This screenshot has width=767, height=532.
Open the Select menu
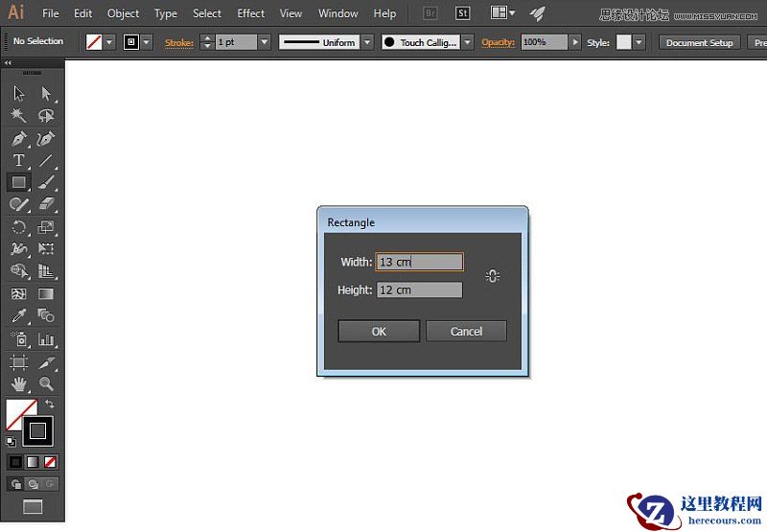(x=207, y=13)
